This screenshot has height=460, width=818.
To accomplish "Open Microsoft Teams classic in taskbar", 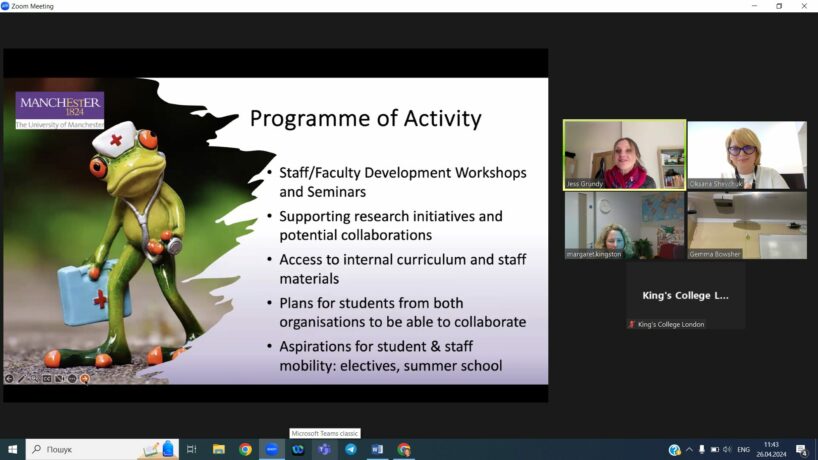I will (324, 450).
